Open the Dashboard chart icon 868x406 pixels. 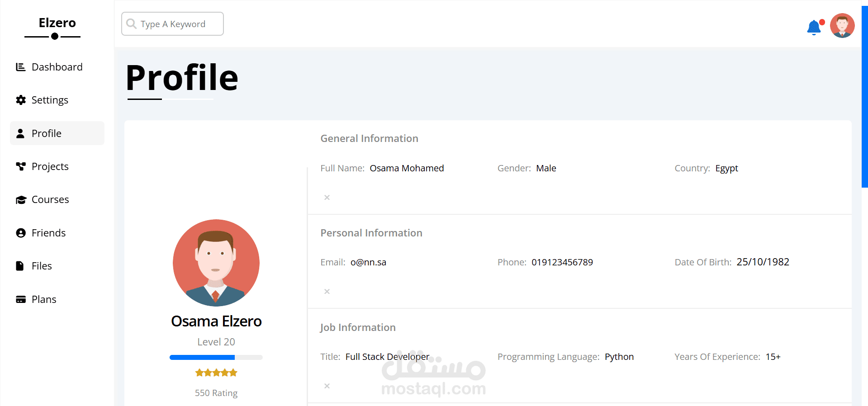point(21,67)
